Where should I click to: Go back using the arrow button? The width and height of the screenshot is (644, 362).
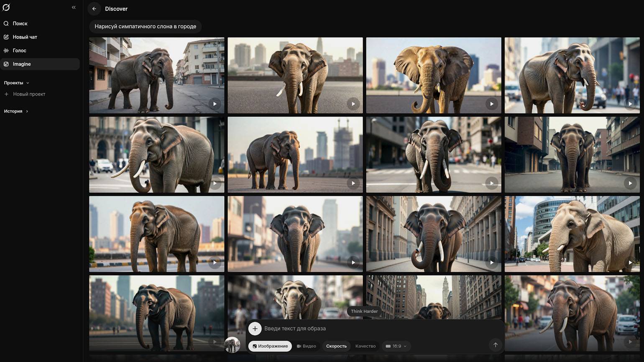(94, 9)
